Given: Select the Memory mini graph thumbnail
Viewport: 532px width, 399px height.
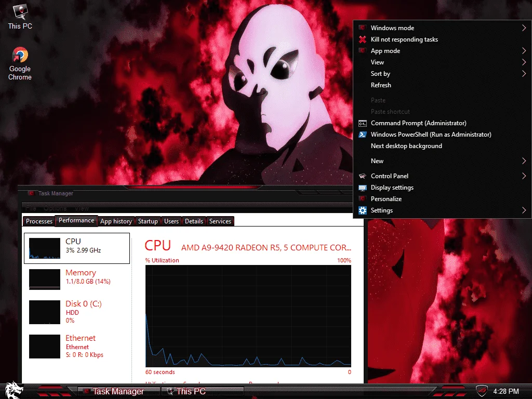Looking at the screenshot, I should 45,279.
